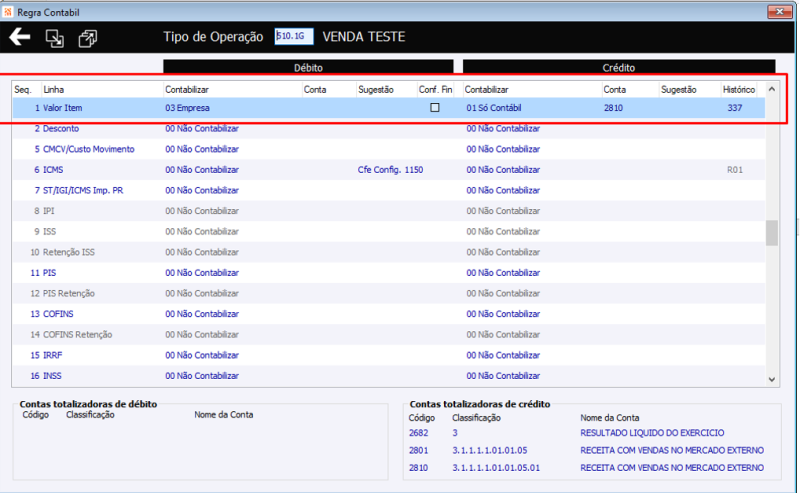Image resolution: width=800 pixels, height=493 pixels.
Task: Click the Tipo de Operação code field
Action: coord(294,36)
